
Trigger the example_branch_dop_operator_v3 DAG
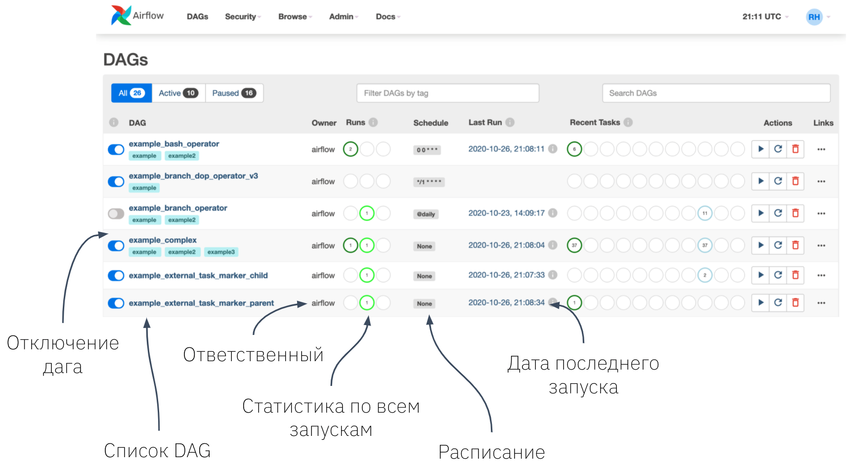(x=760, y=181)
